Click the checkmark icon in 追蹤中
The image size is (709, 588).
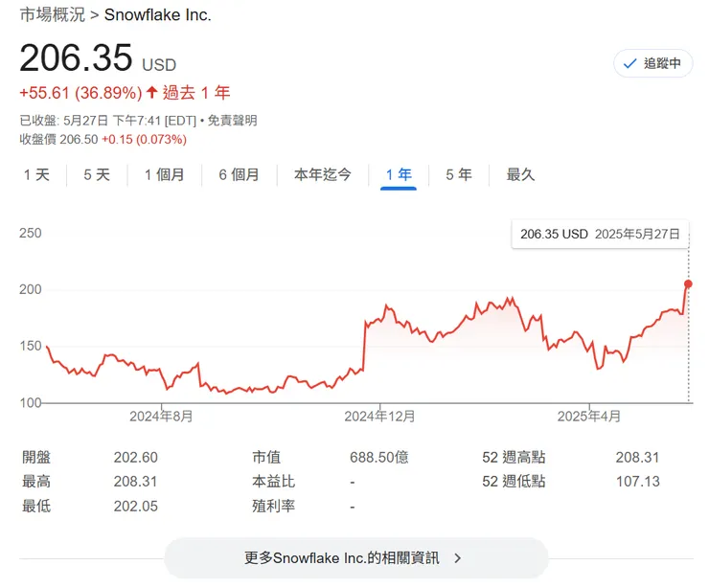(629, 64)
